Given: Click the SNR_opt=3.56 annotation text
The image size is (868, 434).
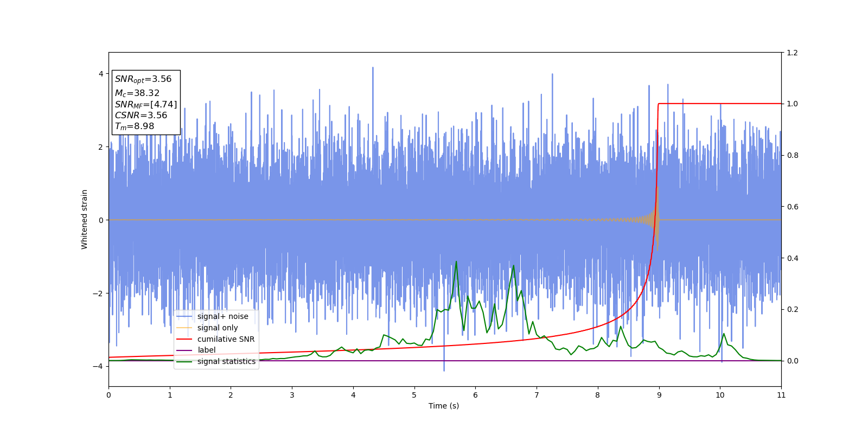Looking at the screenshot, I should pyautogui.click(x=143, y=79).
